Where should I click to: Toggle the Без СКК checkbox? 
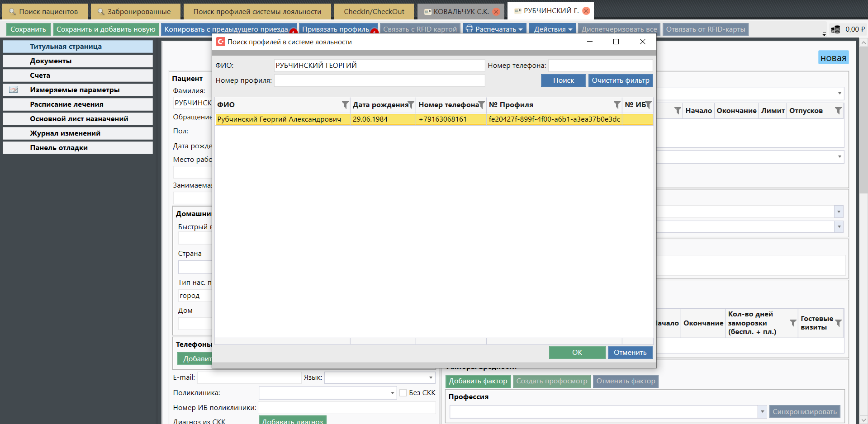click(x=403, y=393)
